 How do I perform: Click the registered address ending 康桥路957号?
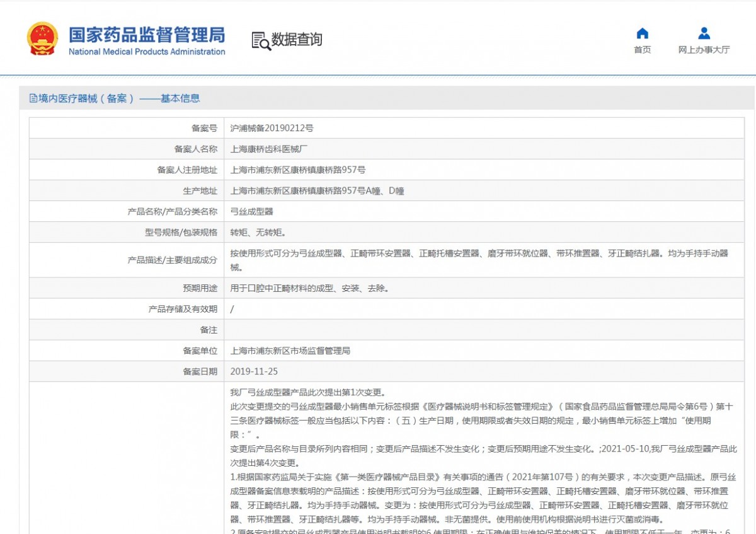tap(298, 170)
